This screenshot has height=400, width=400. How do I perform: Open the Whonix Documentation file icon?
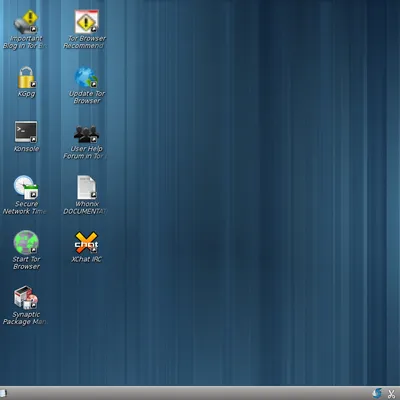click(x=87, y=187)
